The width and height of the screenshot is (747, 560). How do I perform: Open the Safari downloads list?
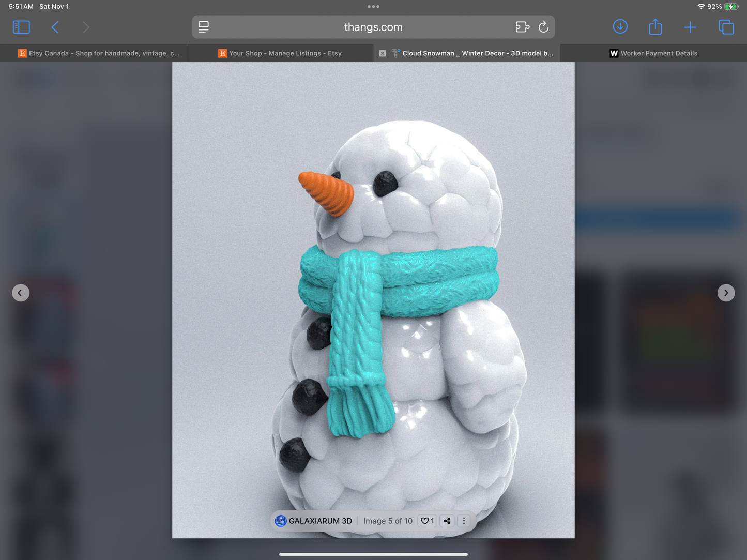(620, 27)
